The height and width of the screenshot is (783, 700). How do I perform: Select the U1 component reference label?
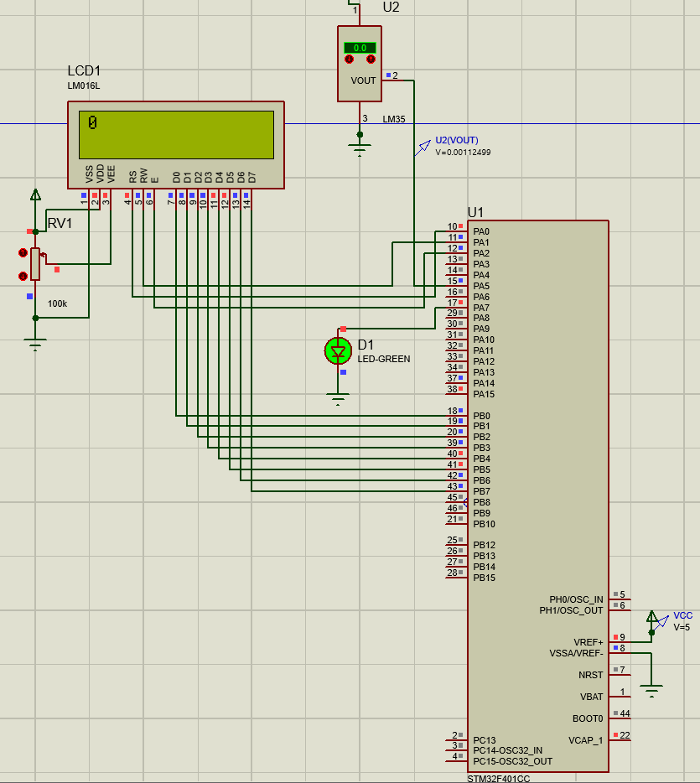[x=475, y=212]
